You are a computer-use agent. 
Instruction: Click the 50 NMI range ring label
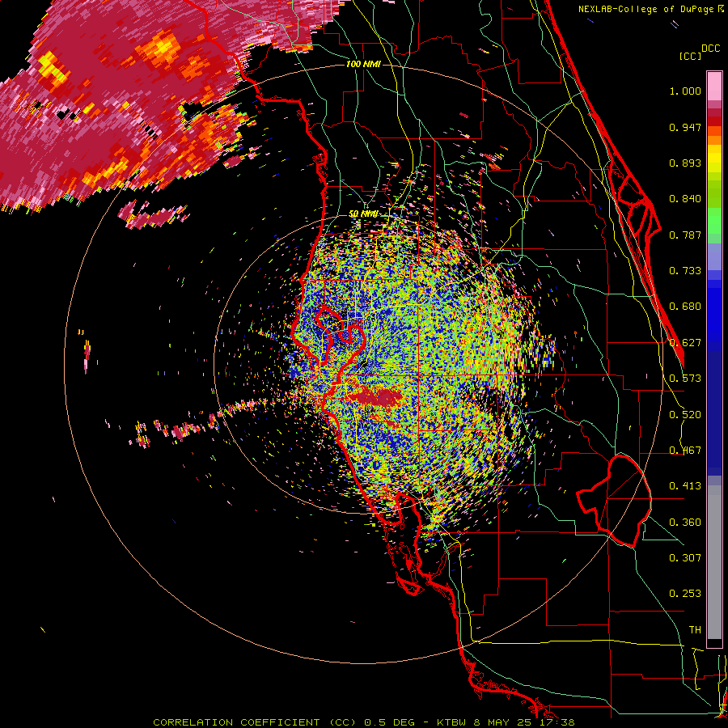[x=363, y=214]
